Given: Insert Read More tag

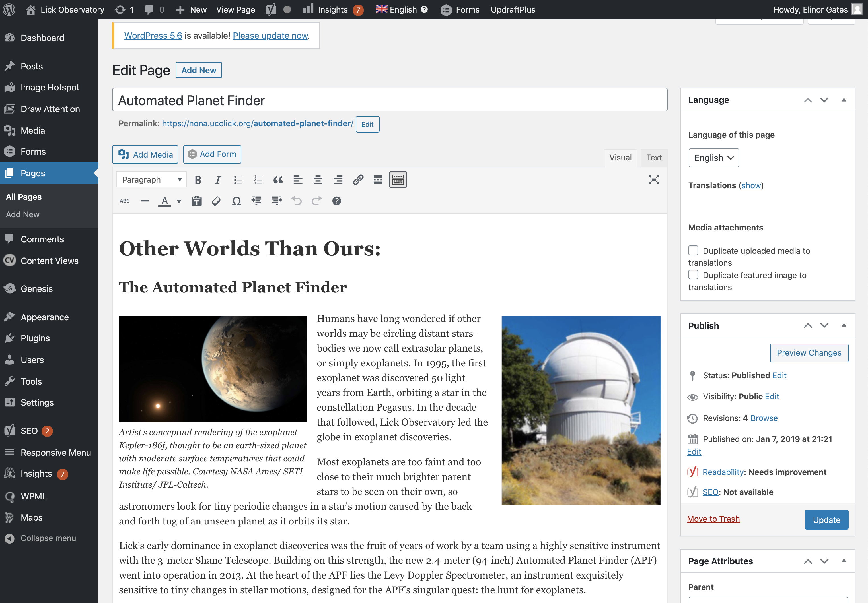Looking at the screenshot, I should (378, 180).
